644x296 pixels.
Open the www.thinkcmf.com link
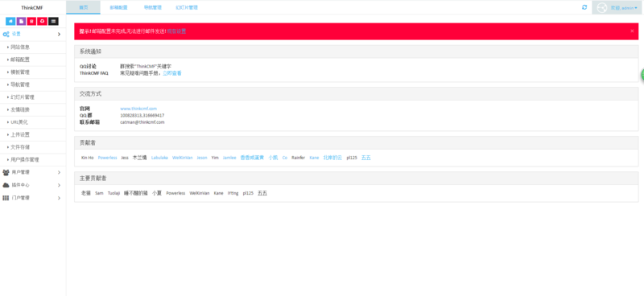pos(138,109)
